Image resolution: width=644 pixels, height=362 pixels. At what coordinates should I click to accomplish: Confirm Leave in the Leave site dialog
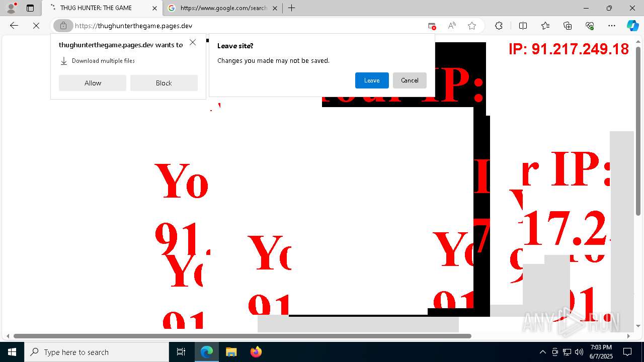pos(372,80)
